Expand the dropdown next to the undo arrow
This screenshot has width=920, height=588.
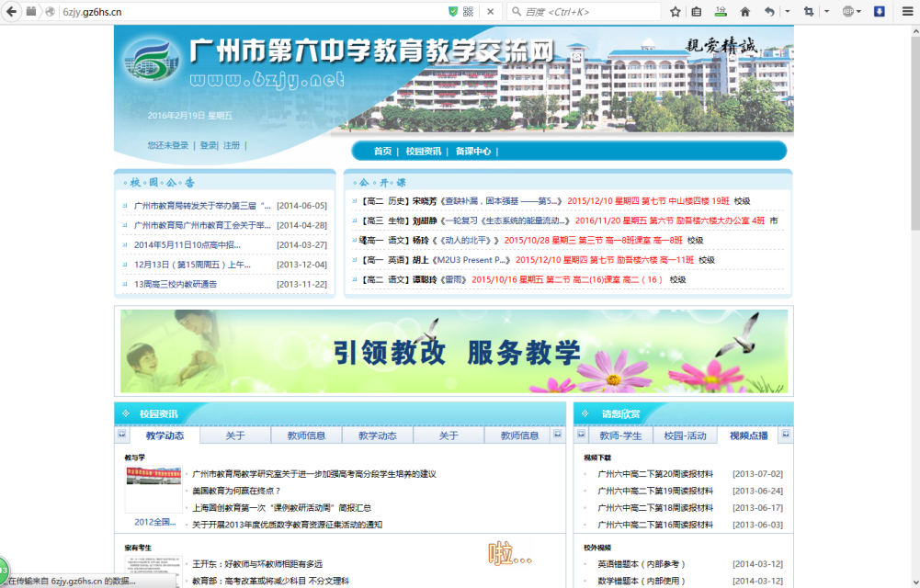point(786,11)
